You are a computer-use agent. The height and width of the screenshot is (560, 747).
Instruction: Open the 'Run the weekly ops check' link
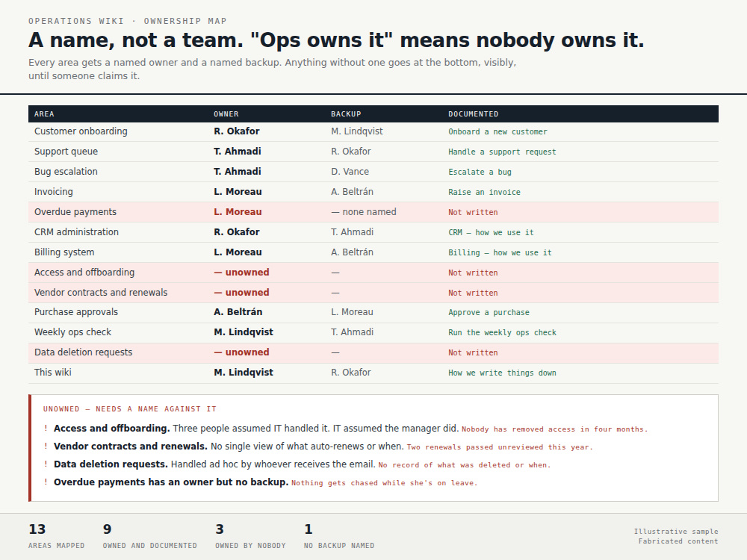click(502, 332)
